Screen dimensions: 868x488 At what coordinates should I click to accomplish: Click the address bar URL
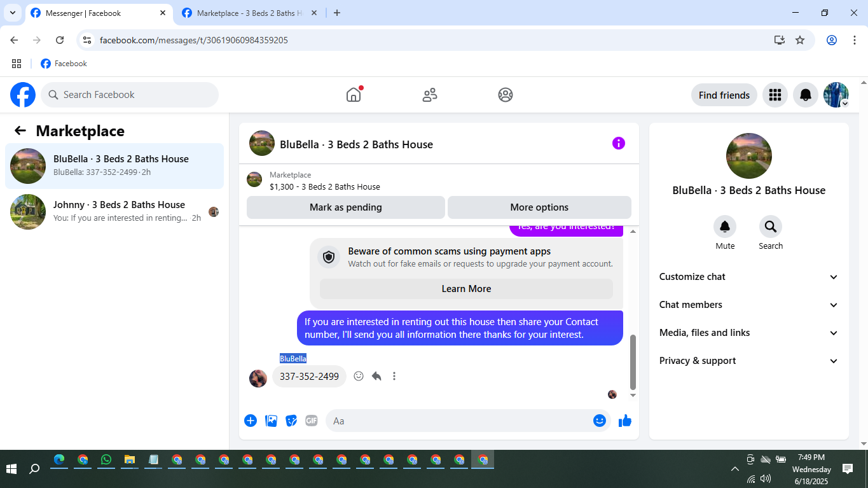coord(194,40)
